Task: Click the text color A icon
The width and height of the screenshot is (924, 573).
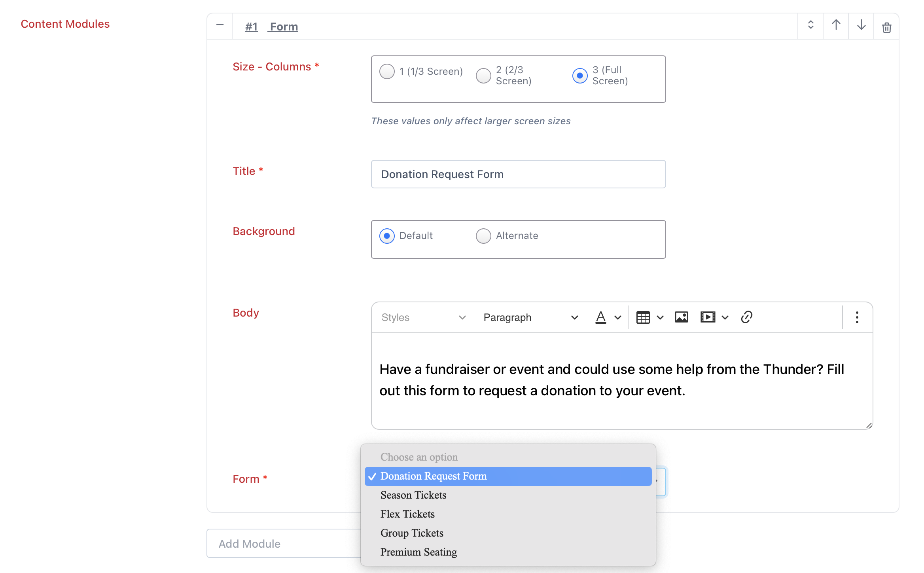Action: [x=600, y=317]
